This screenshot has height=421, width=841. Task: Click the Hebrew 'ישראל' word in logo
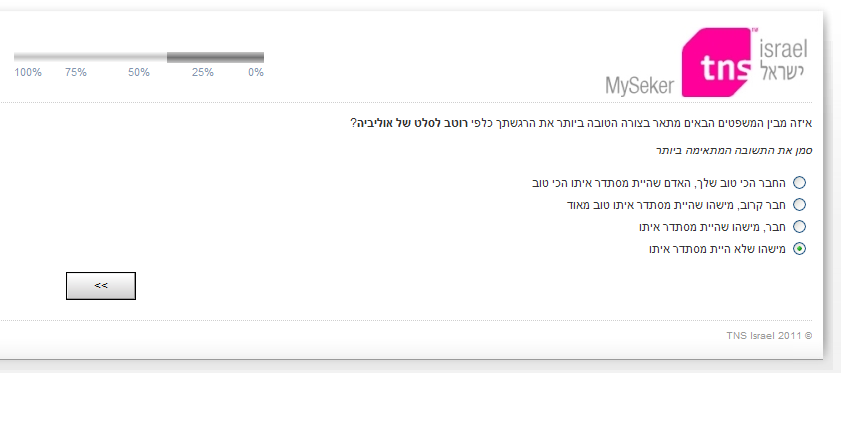point(782,71)
